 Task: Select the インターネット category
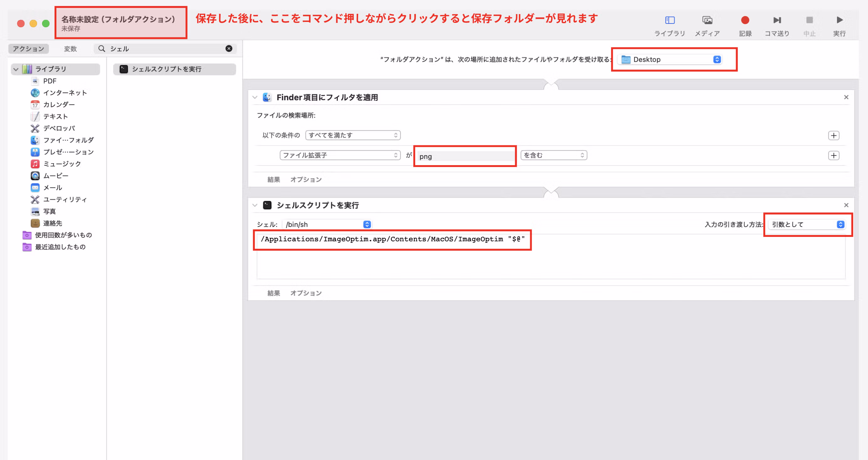pos(59,93)
